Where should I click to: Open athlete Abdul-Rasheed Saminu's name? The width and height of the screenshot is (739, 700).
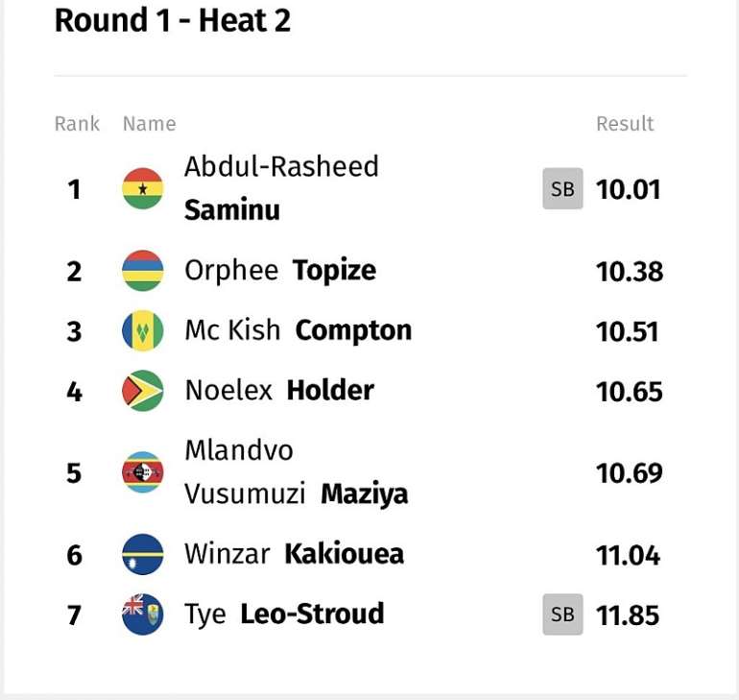[281, 188]
